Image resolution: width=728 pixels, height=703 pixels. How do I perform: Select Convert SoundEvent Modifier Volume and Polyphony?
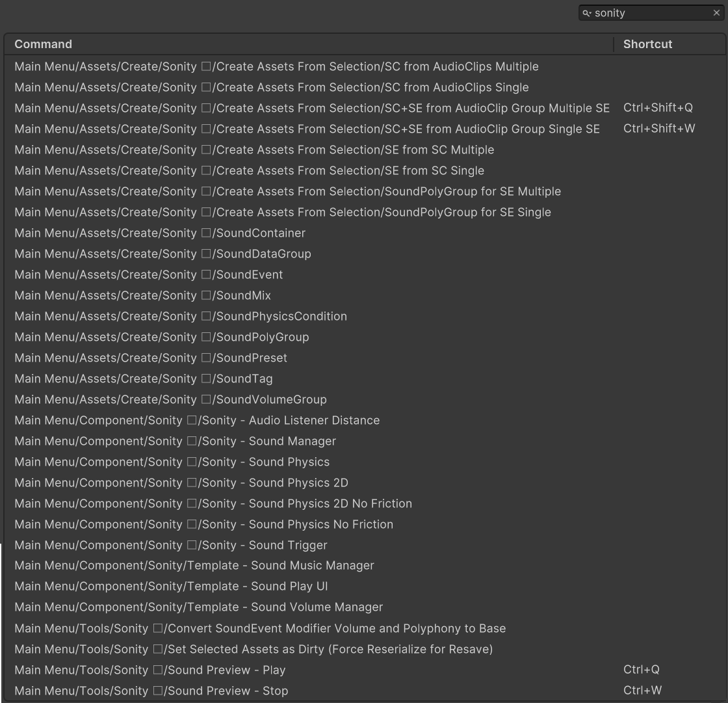coord(364,629)
